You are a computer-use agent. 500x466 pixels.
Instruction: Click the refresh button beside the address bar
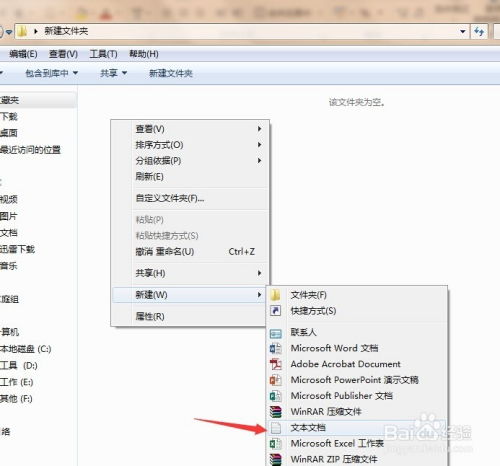click(x=479, y=32)
